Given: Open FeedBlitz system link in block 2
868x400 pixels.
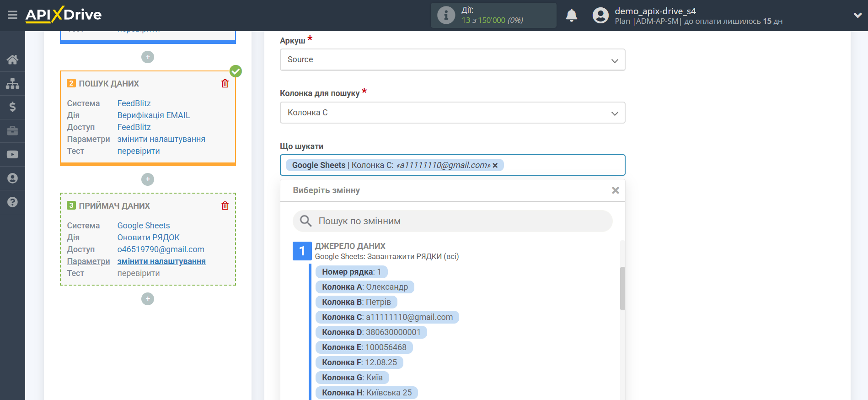Looking at the screenshot, I should (x=134, y=103).
